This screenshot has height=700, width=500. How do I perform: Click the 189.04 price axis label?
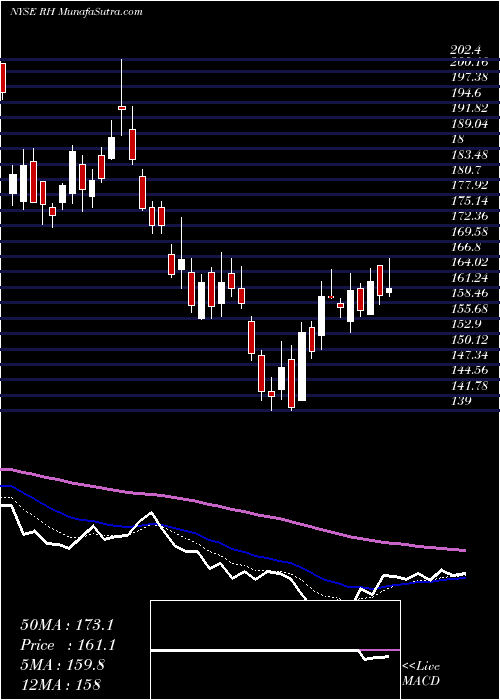(x=472, y=124)
